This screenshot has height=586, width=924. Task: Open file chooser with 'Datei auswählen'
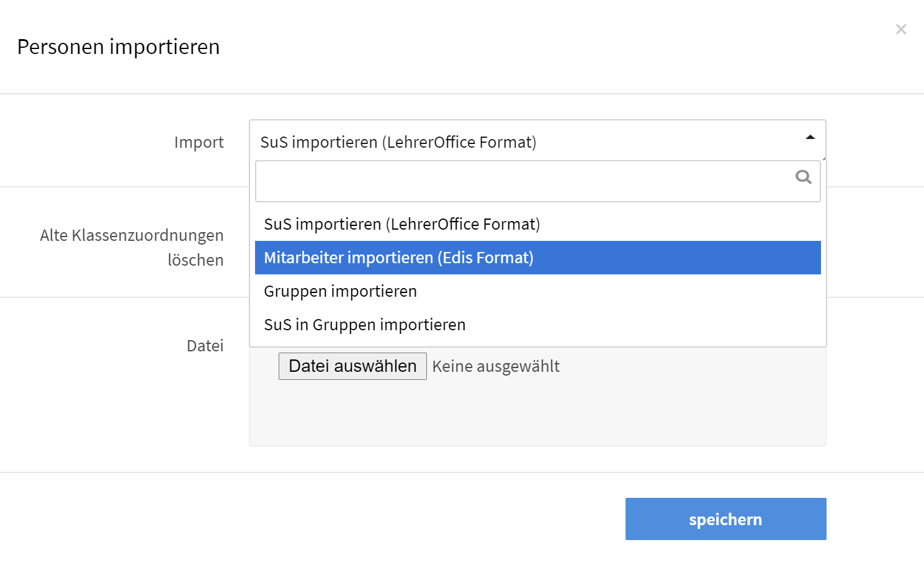pyautogui.click(x=352, y=366)
